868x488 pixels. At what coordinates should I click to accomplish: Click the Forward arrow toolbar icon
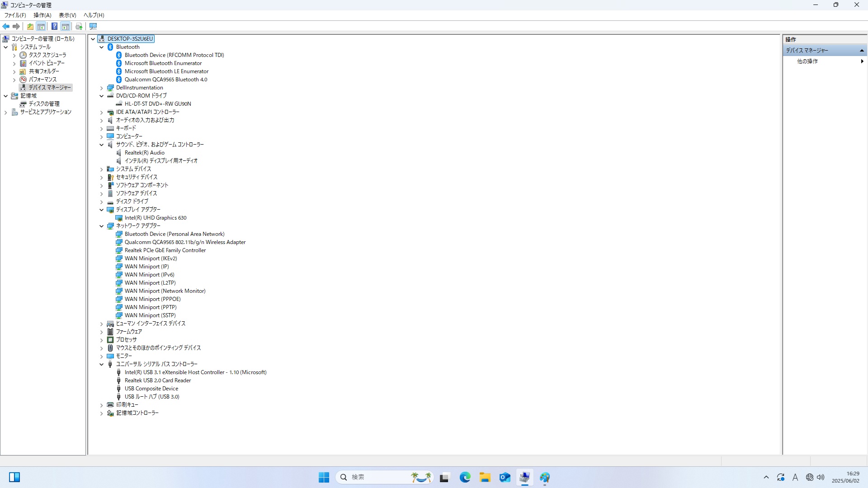16,26
